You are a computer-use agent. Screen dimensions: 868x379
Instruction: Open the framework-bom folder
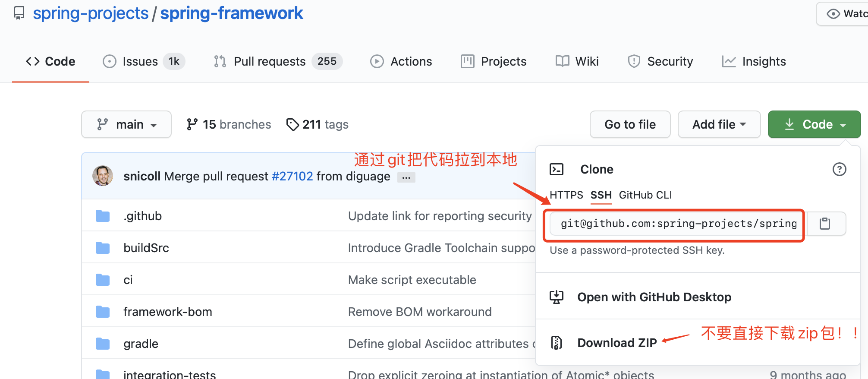[x=168, y=312]
